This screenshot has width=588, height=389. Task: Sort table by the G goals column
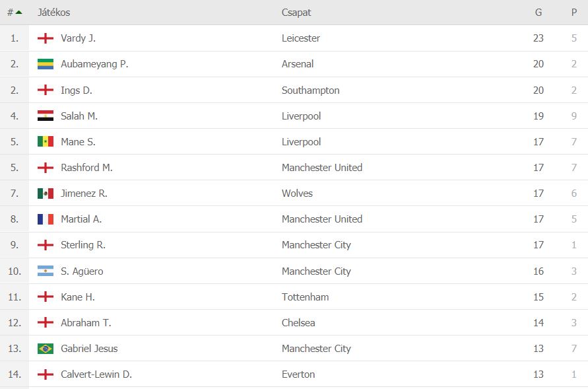539,13
